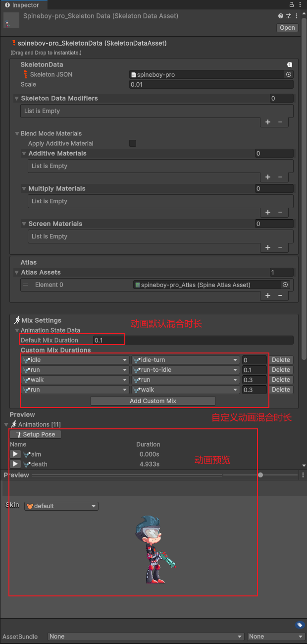Click the Skeleton Data Asset header thumbnail
The image size is (307, 644).
coord(10,20)
